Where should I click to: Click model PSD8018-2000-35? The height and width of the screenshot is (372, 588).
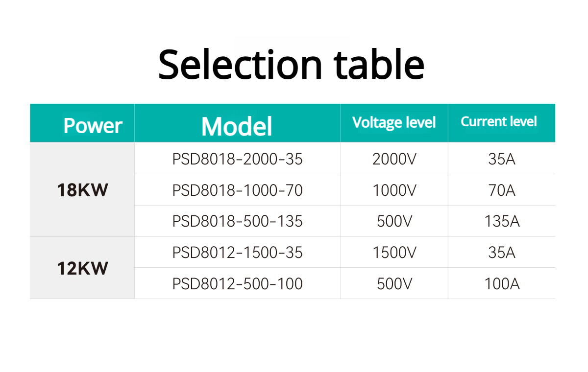[237, 159]
